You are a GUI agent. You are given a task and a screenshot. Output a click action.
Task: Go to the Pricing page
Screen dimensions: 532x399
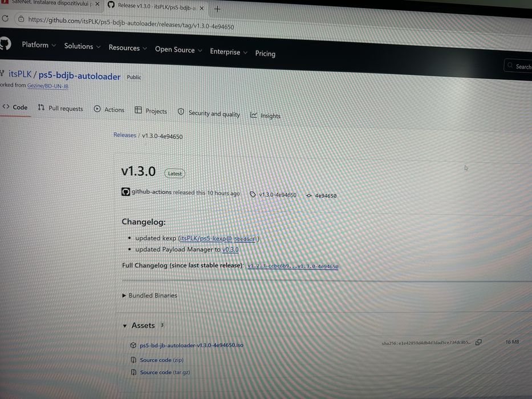click(x=265, y=54)
